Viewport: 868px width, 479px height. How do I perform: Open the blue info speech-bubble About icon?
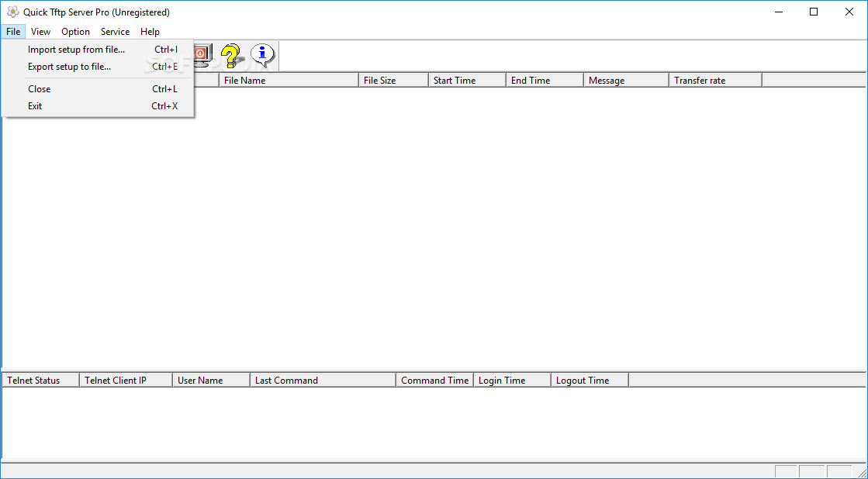click(262, 55)
